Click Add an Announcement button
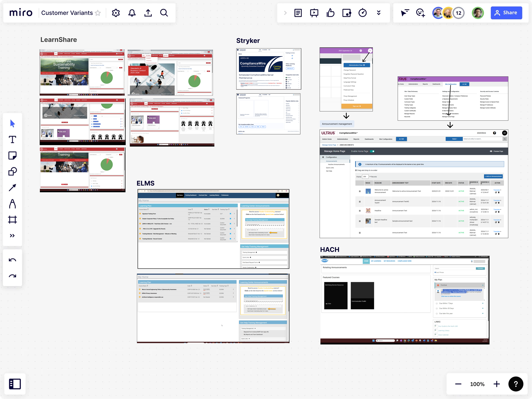 pyautogui.click(x=493, y=176)
